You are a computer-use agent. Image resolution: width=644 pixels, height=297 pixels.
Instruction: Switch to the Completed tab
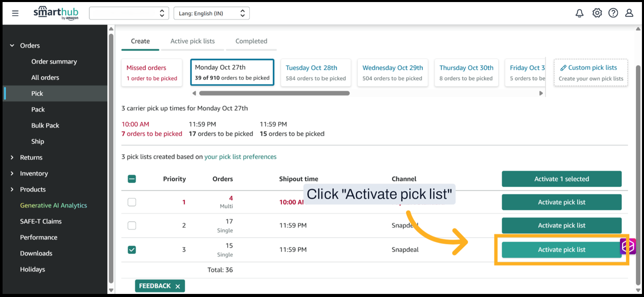251,41
